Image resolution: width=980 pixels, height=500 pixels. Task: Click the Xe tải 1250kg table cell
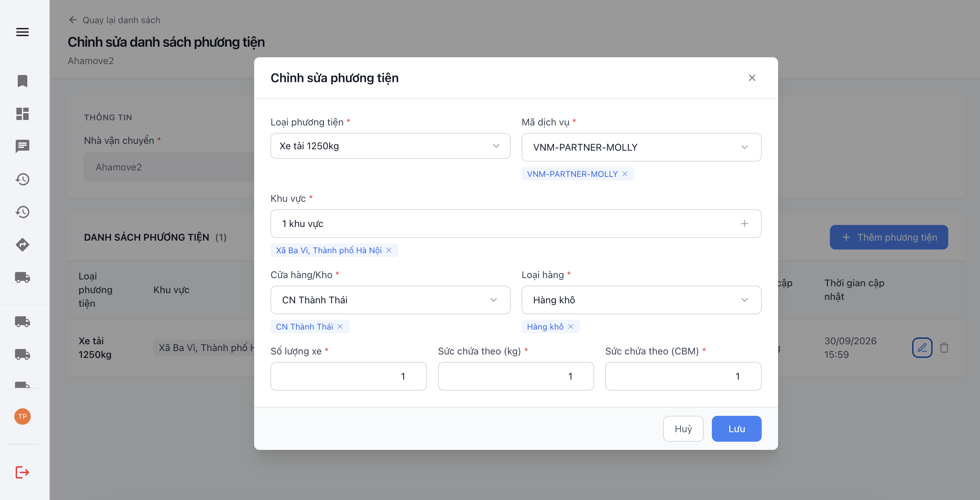[x=95, y=348]
